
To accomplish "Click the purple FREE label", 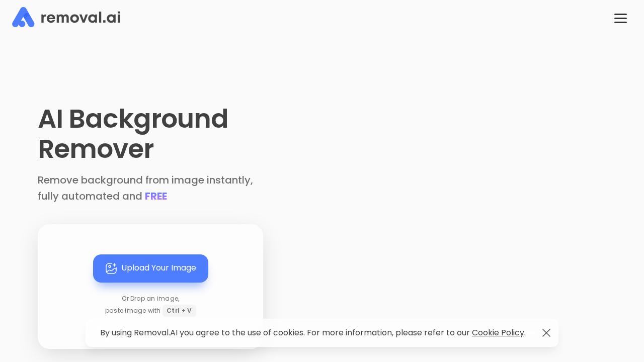I will pos(156,196).
